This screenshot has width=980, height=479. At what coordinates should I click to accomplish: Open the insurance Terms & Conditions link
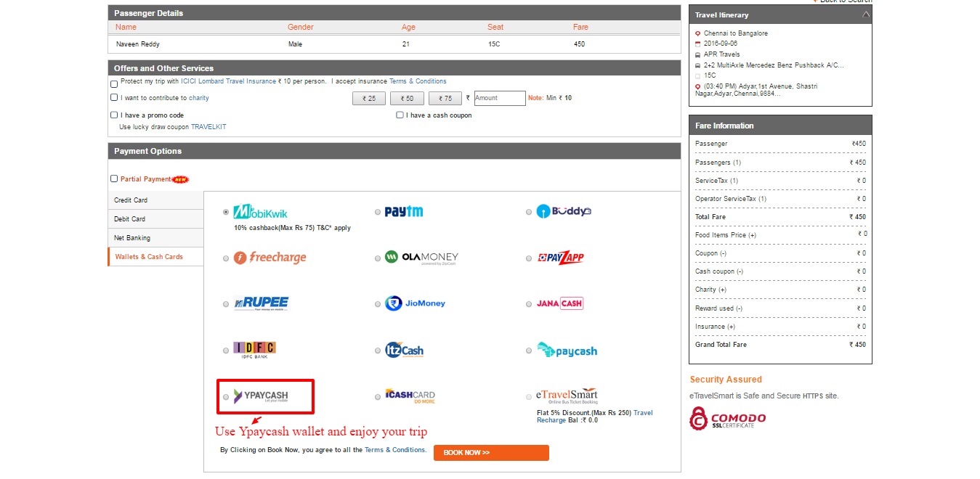(418, 81)
